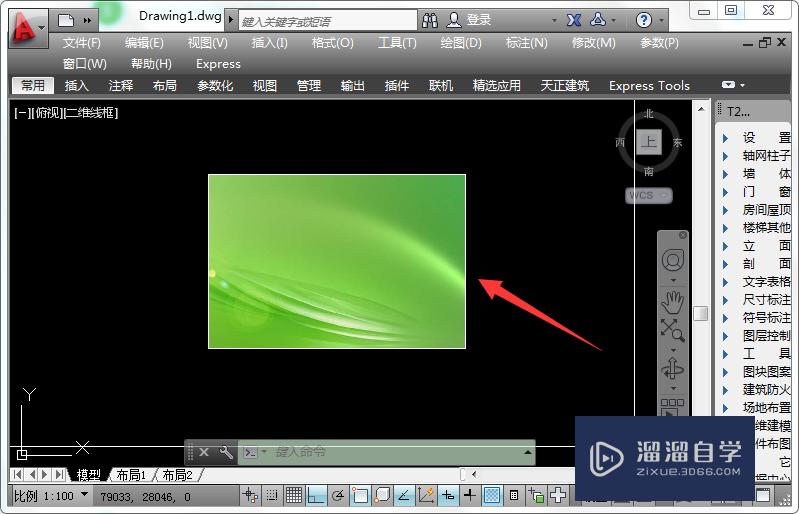Open the 修改(M) menu

(594, 43)
